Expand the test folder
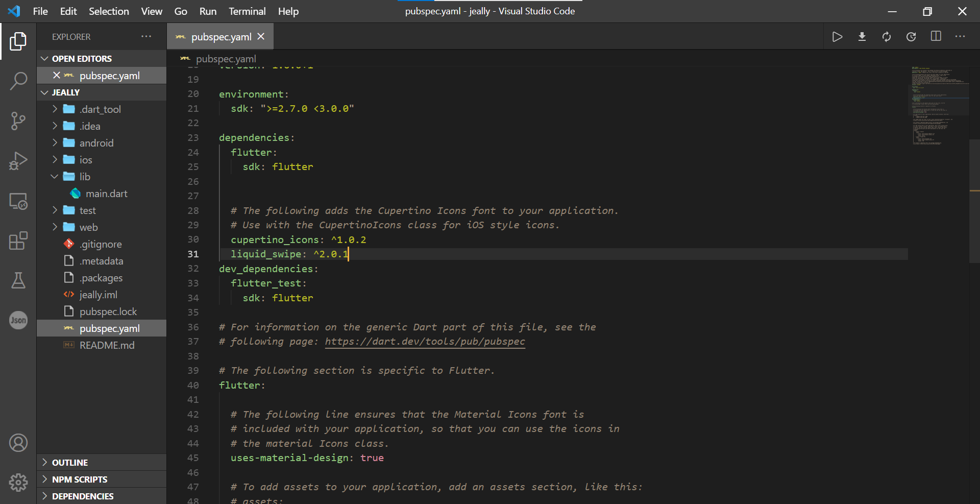The image size is (980, 504). click(102, 210)
